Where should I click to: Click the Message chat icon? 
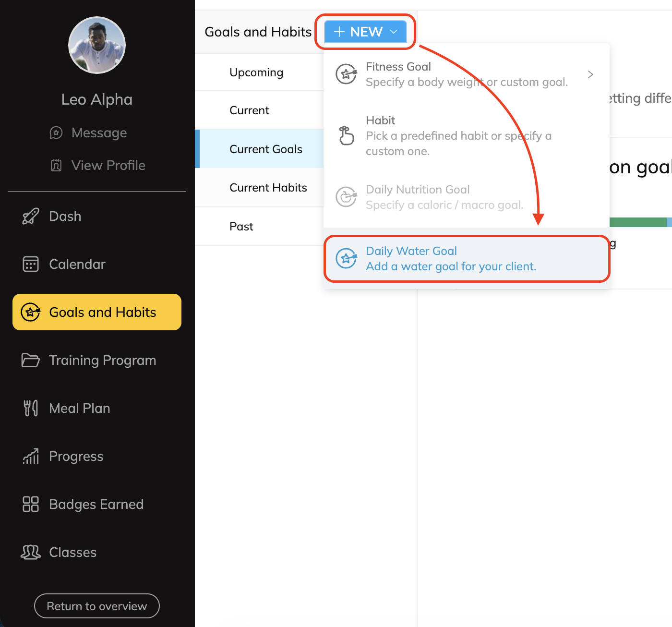[x=56, y=133]
